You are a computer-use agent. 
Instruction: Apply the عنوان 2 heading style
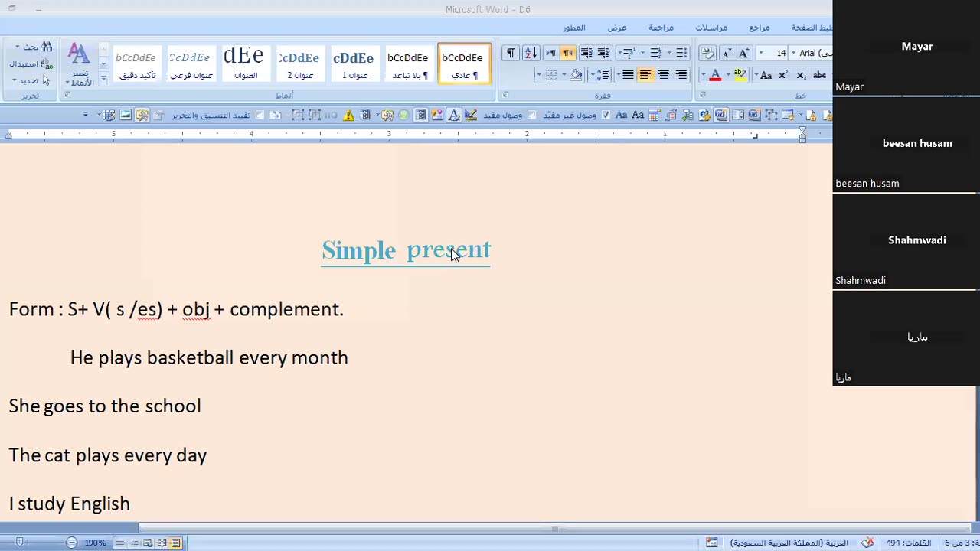300,64
